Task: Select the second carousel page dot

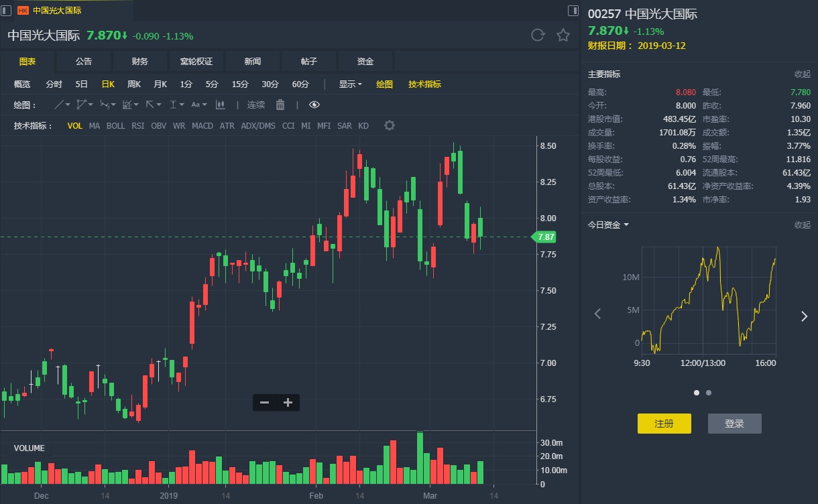Action: [x=709, y=393]
